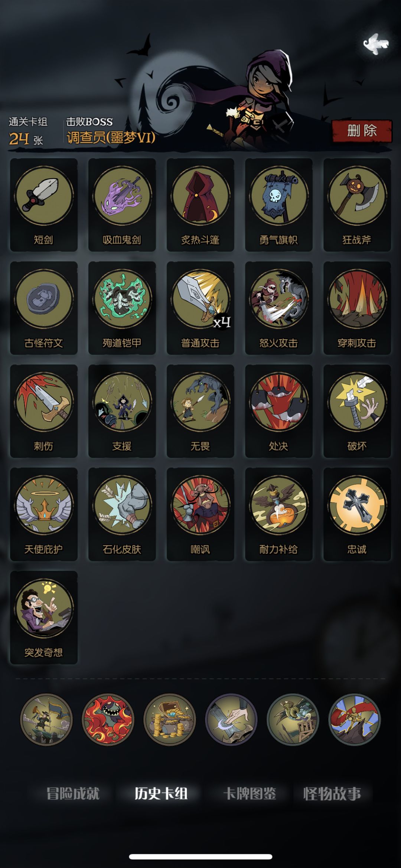Open the 怪物故事 tab
Viewport: 401px width, 868px height.
(x=332, y=794)
